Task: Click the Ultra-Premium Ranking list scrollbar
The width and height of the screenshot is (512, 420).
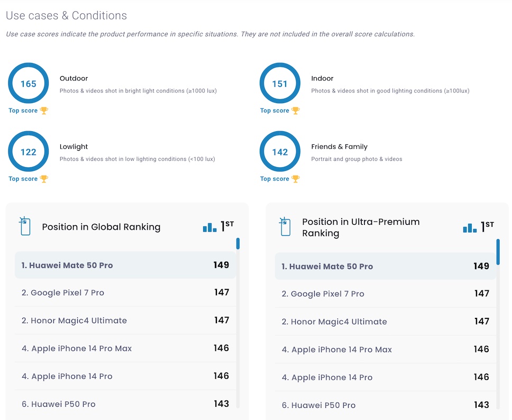Action: pos(498,252)
